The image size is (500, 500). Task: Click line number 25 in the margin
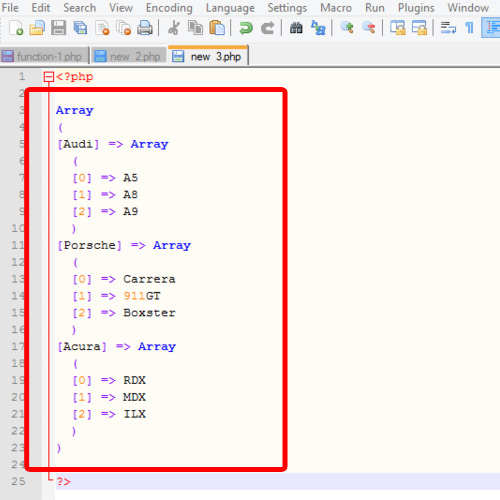[x=18, y=481]
